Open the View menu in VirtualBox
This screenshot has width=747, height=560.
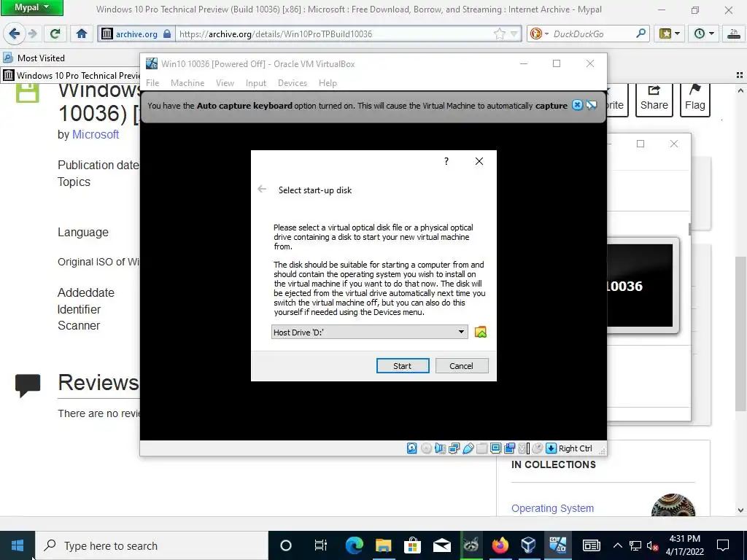pos(225,83)
